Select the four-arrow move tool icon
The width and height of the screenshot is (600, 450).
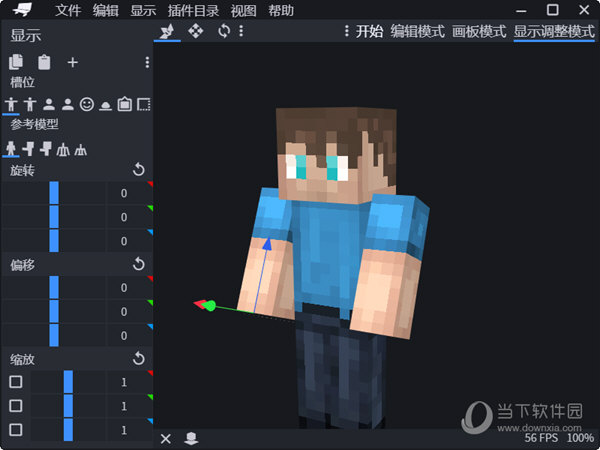196,31
